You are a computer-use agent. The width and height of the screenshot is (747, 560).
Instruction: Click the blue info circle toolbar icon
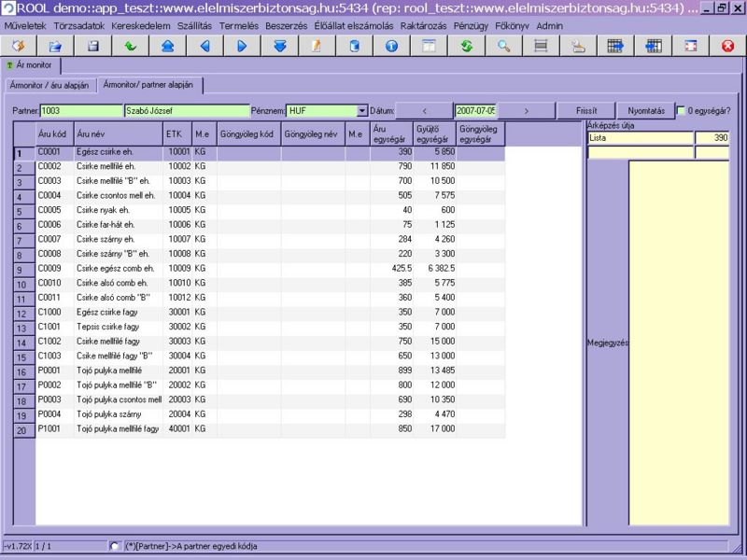(x=391, y=45)
